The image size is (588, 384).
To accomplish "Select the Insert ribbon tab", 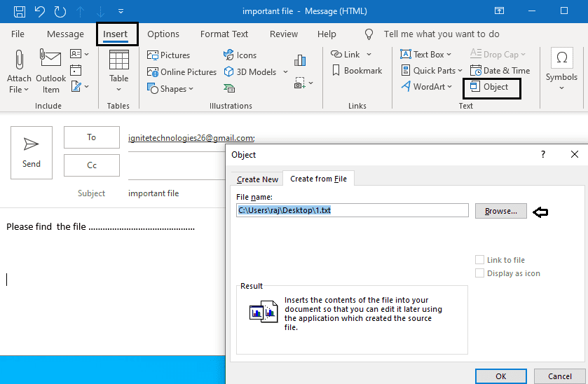I will tap(115, 34).
